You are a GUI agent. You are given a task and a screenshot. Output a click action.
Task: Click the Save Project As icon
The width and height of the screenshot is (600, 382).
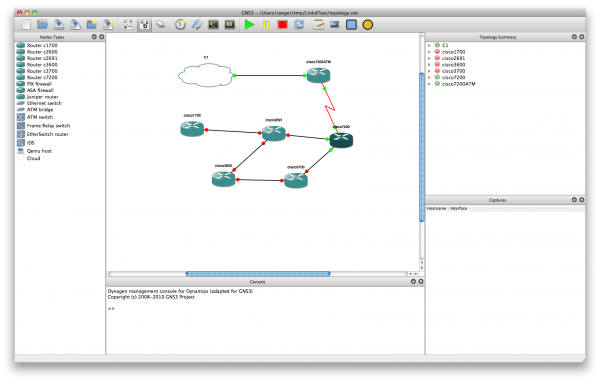tap(108, 25)
